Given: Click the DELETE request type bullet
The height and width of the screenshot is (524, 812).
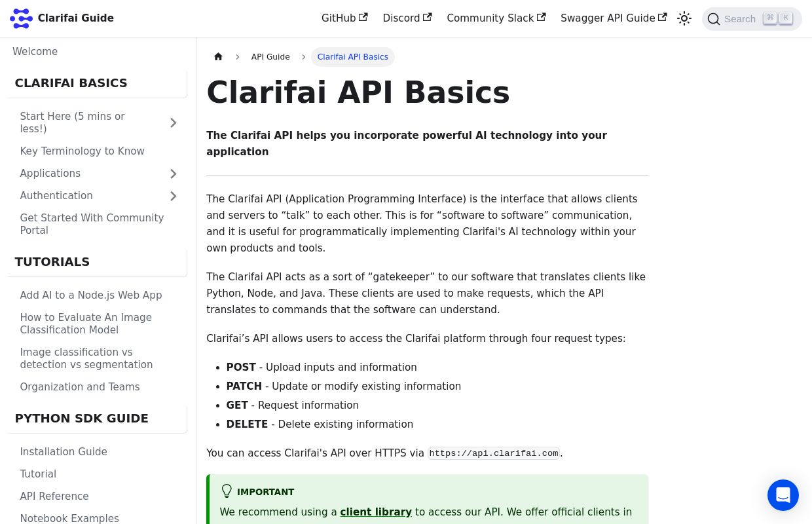Looking at the screenshot, I should pos(320,424).
